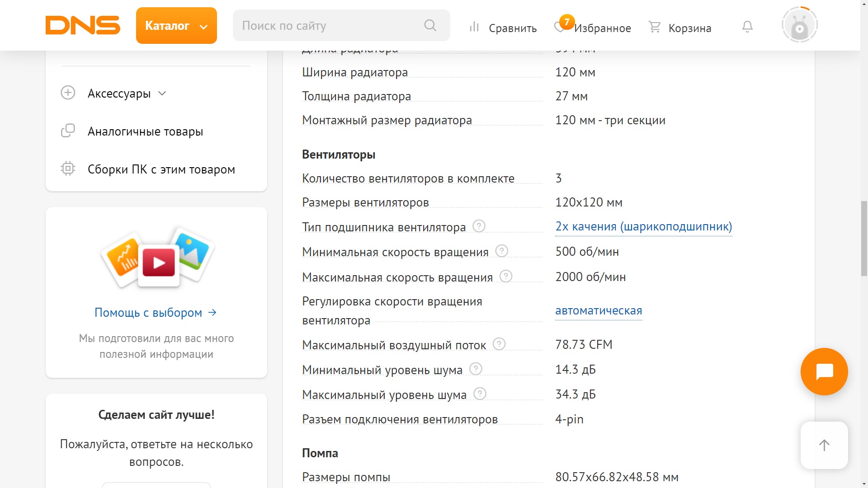
Task: Open Сравнить comparison list
Action: (x=503, y=28)
